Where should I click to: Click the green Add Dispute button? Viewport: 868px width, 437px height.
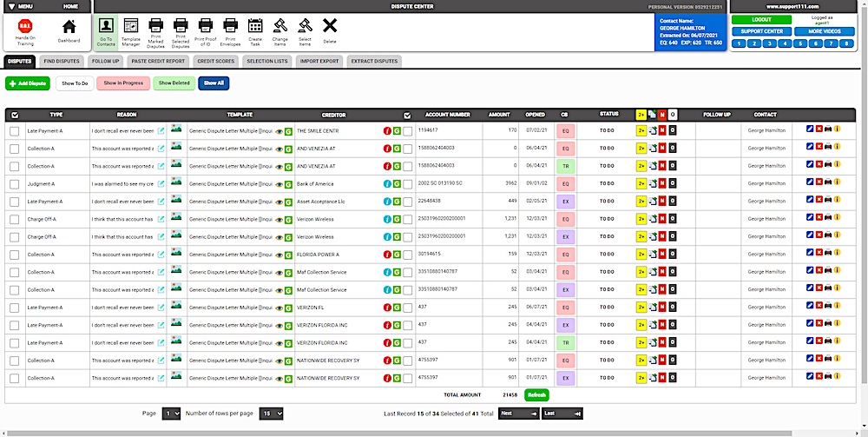point(28,83)
